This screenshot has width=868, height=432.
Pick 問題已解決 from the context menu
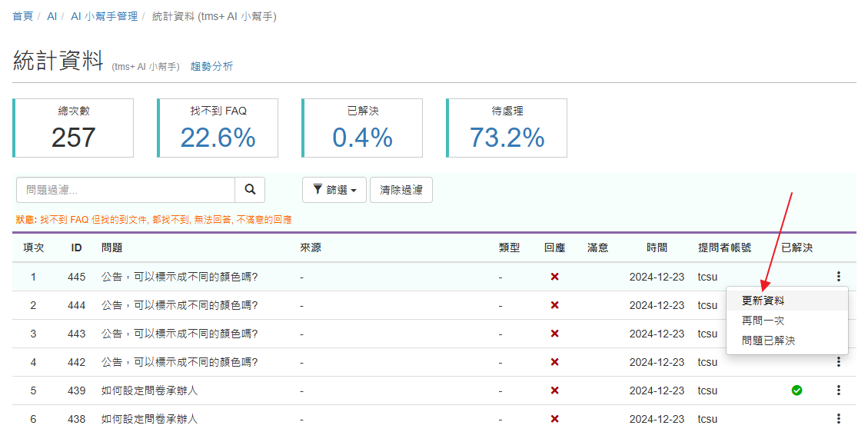(768, 341)
